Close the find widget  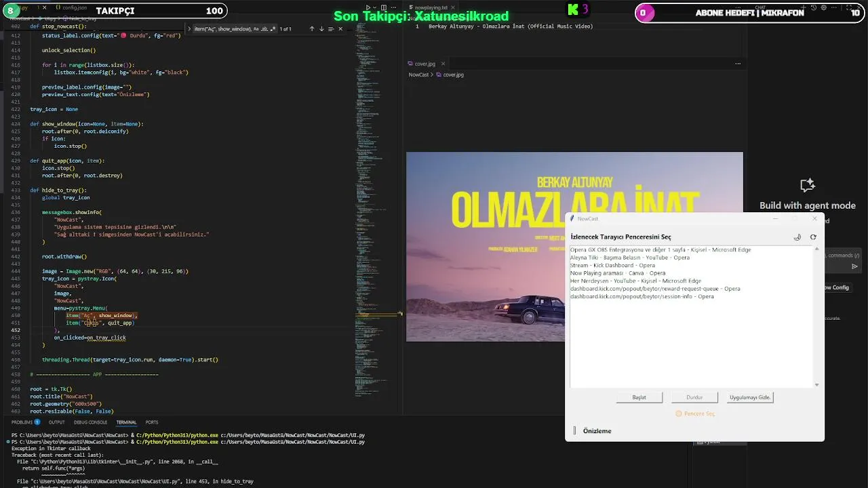(x=340, y=29)
